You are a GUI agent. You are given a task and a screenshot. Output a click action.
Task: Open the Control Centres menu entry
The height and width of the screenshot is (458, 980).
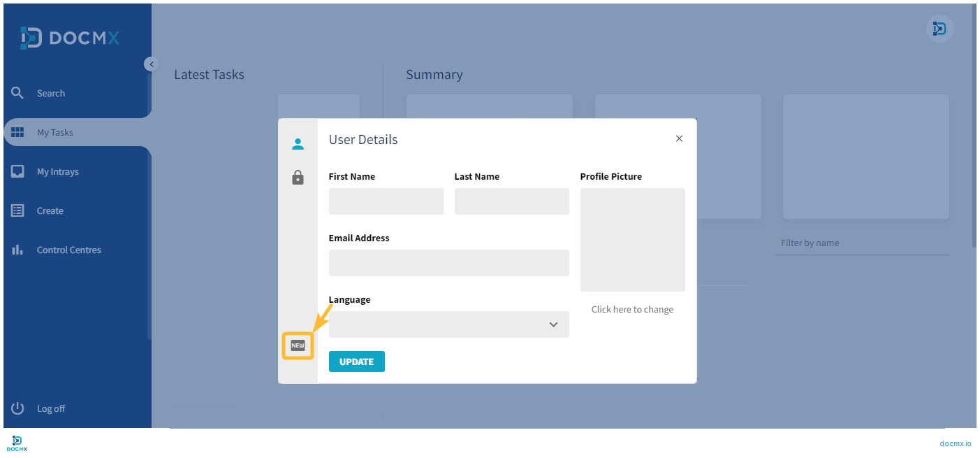point(68,249)
